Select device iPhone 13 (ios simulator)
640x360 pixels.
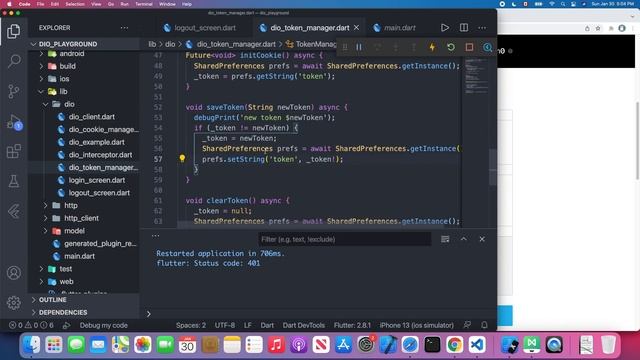(416, 325)
